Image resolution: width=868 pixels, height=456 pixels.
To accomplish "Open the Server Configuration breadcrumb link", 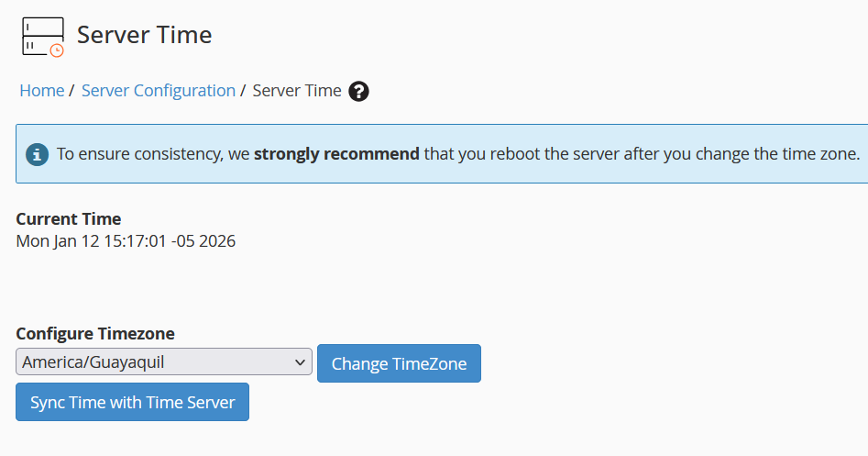I will pyautogui.click(x=159, y=91).
